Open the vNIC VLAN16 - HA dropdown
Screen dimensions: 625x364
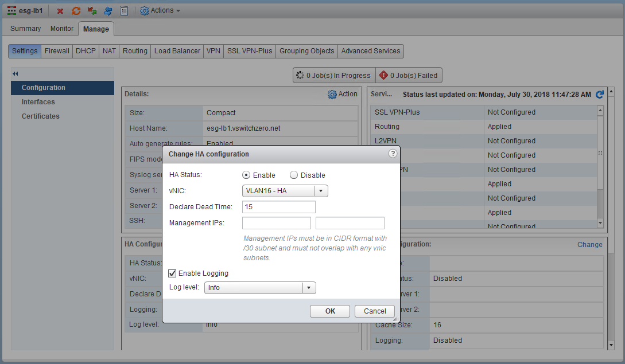coord(285,191)
